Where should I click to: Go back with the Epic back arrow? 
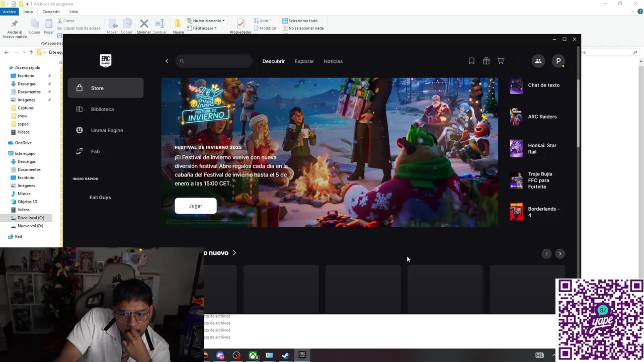(167, 61)
